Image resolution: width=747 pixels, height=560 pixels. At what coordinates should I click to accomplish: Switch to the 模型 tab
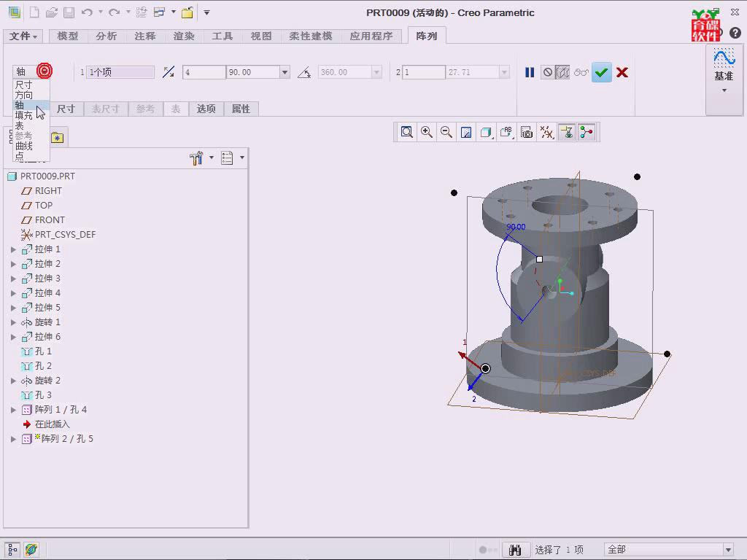(67, 36)
